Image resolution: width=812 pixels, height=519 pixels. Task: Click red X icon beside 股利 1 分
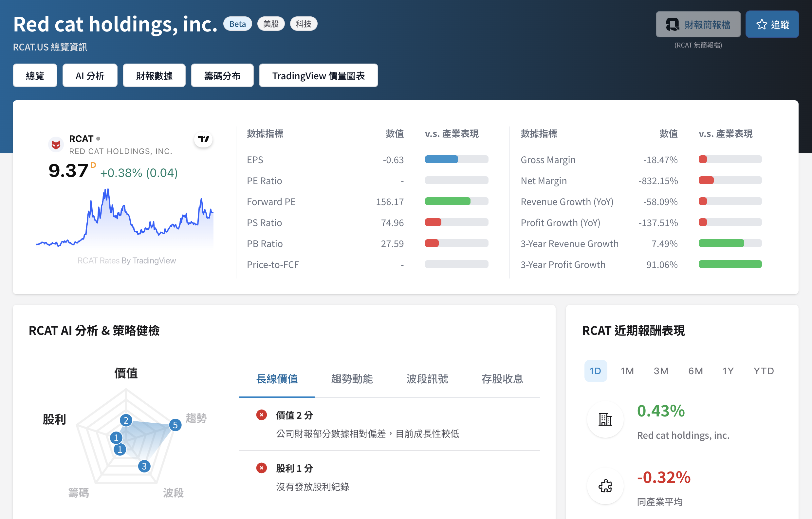(x=261, y=468)
